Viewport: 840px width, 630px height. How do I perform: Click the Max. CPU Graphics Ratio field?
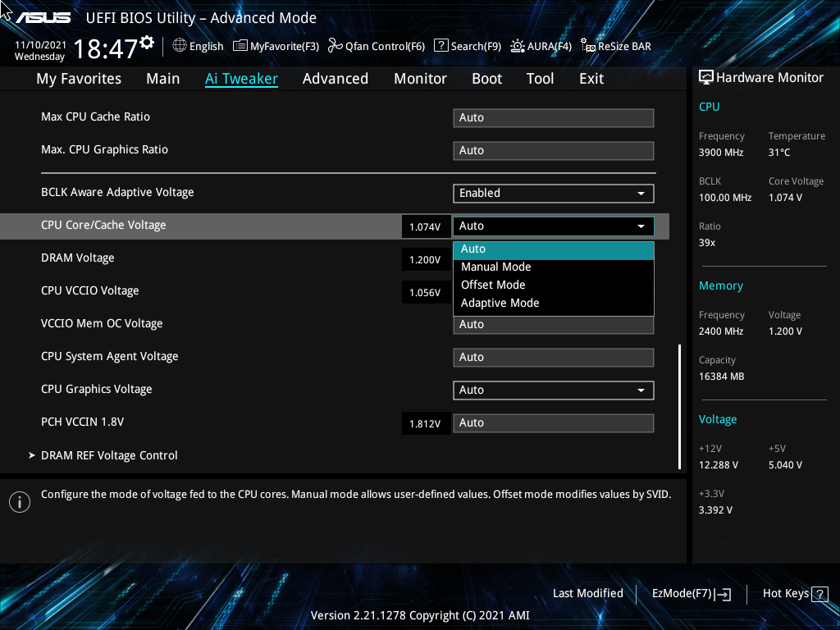(x=554, y=151)
